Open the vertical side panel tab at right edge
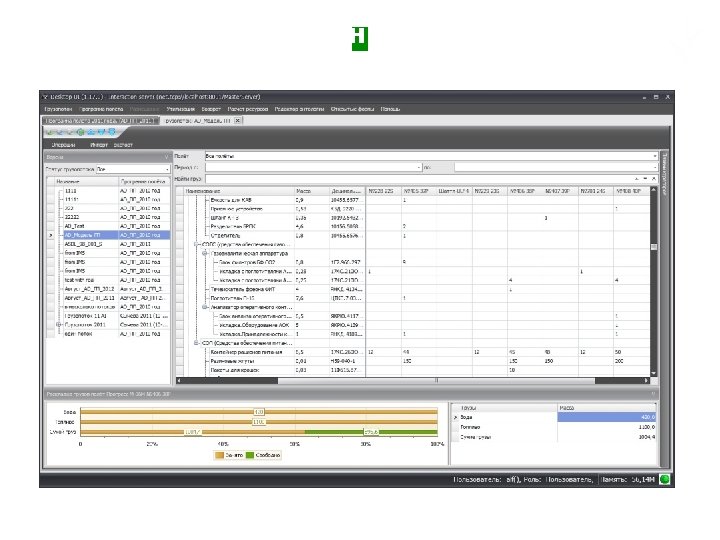Image resolution: width=720 pixels, height=540 pixels. pyautogui.click(x=664, y=174)
